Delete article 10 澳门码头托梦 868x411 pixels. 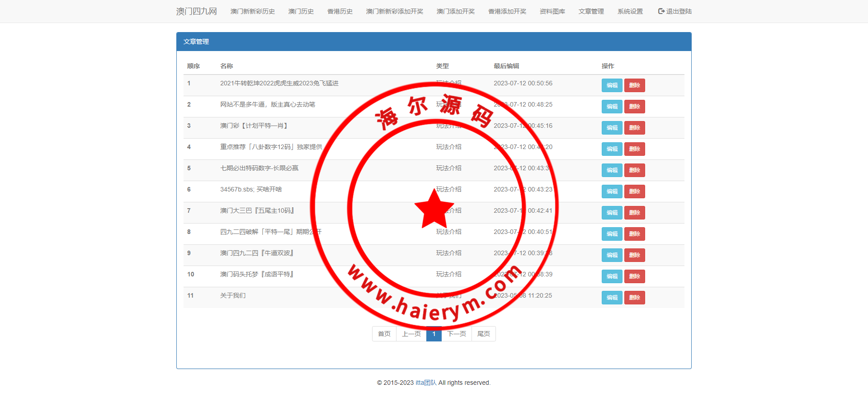click(x=634, y=276)
